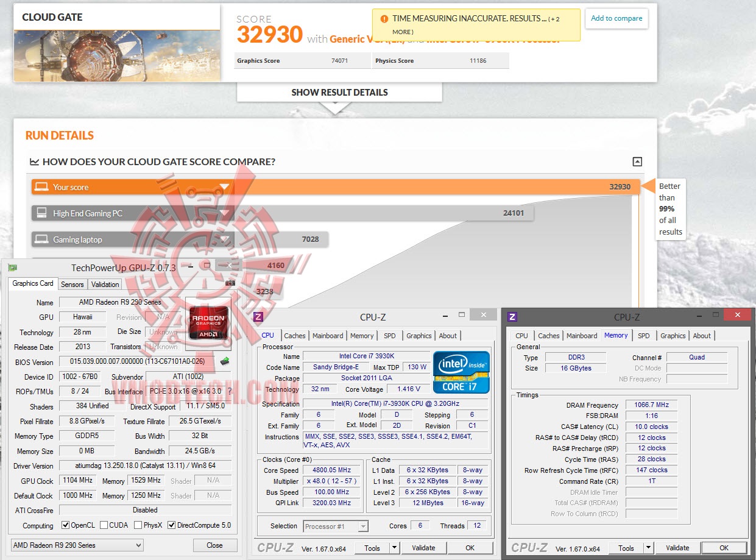Toggle SHOW RESULT DETAILS expander
Viewport: 756px width, 560px height.
339,93
